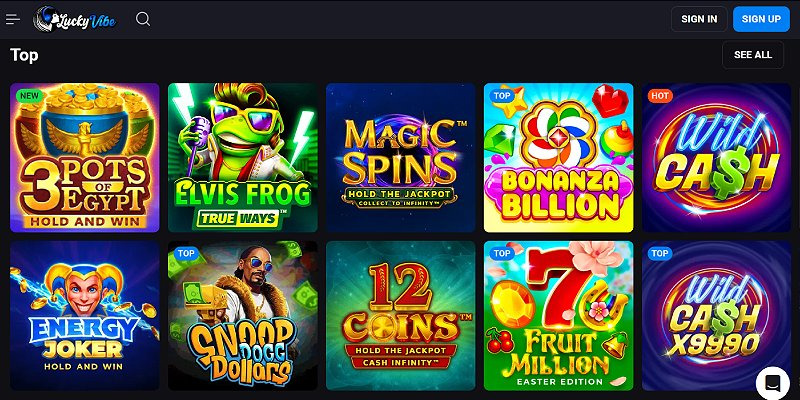Open the Bonanza Billion game
The image size is (800, 400).
point(559,158)
